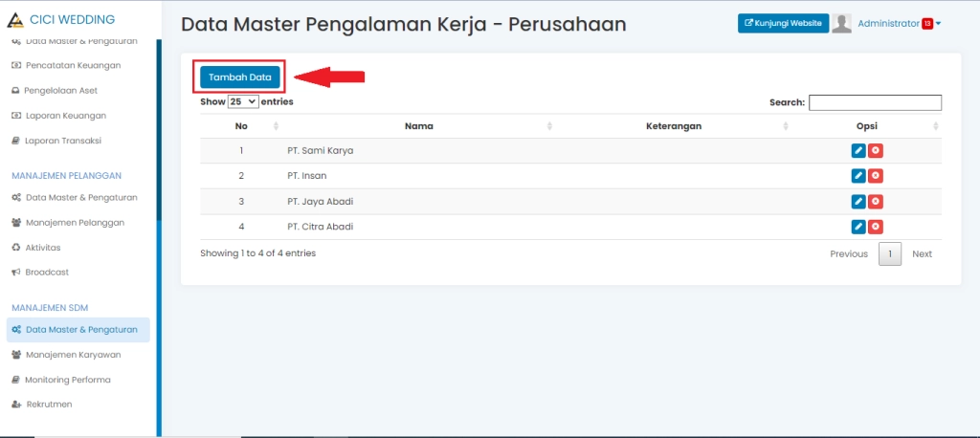Delete the PT. Sami Karya row
The height and width of the screenshot is (438, 980).
pyautogui.click(x=876, y=150)
